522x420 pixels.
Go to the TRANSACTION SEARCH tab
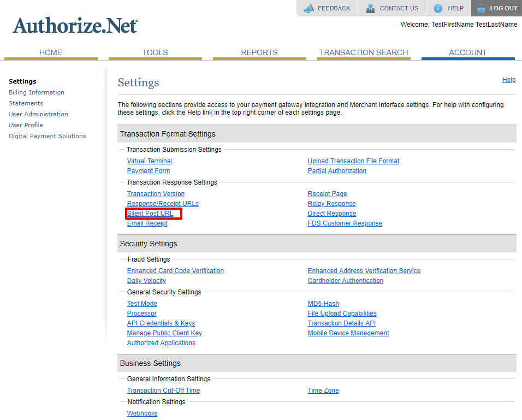coord(364,52)
